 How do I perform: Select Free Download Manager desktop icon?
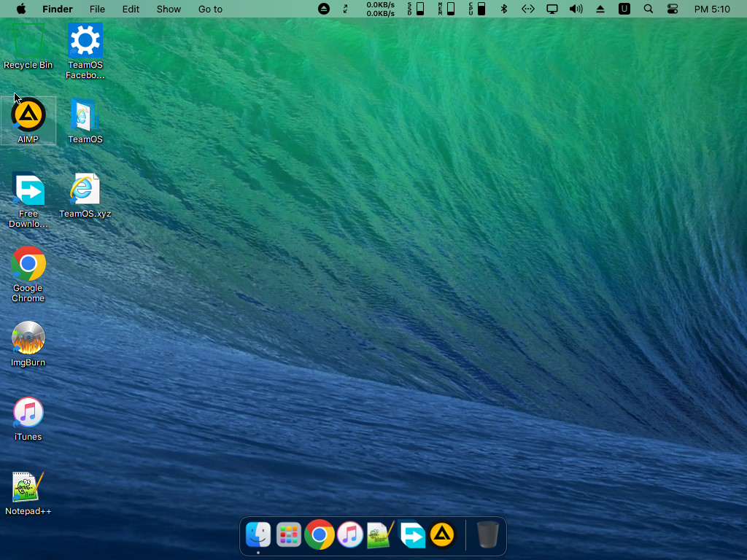pos(28,201)
